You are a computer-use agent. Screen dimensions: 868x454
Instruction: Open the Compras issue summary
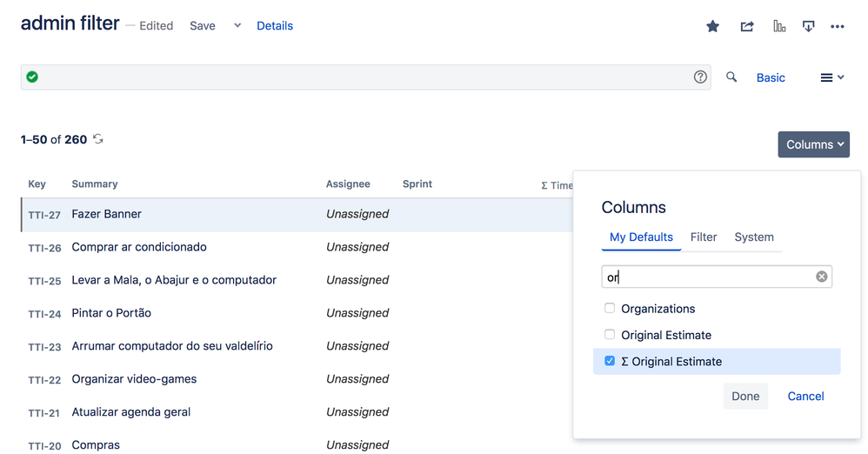coord(96,445)
